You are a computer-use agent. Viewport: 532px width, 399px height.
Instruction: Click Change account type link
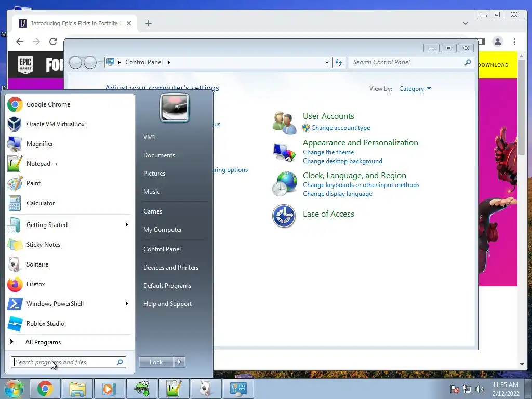click(341, 128)
